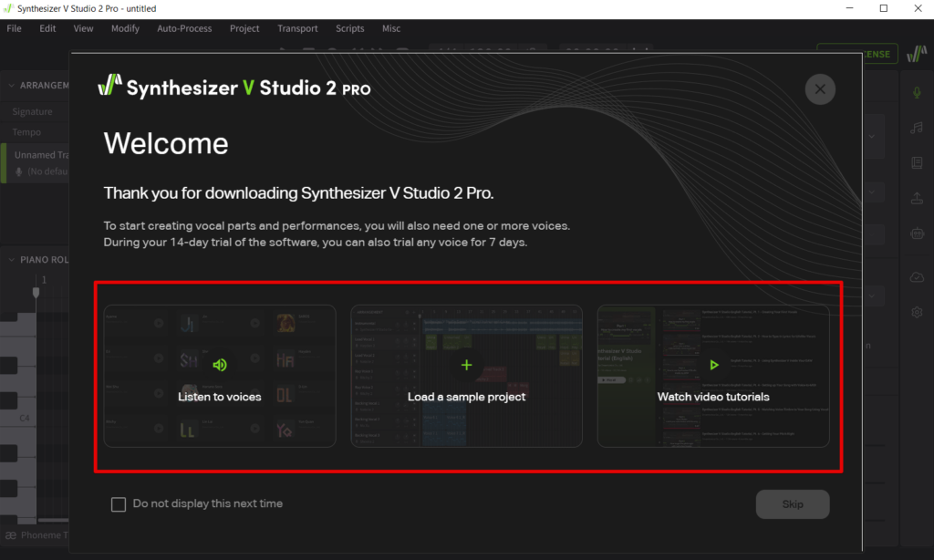Select the Signature row in arrangement
Viewport: 934px width, 560px height.
[36, 111]
